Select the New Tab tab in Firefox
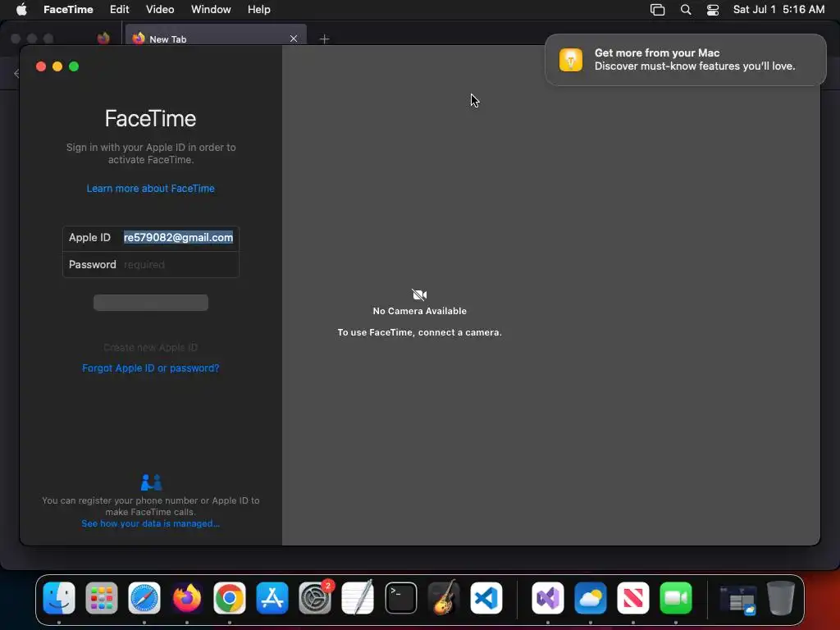 coord(216,38)
